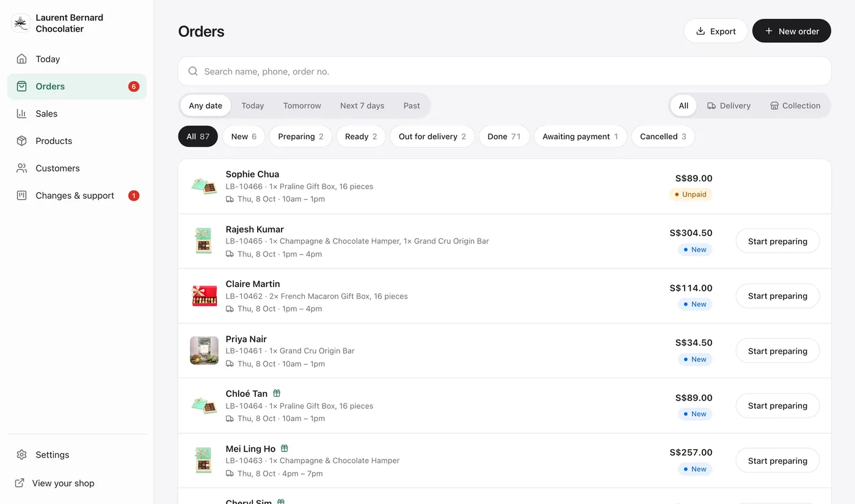Click the View your shop external-link icon
This screenshot has height=504, width=855.
click(20, 483)
